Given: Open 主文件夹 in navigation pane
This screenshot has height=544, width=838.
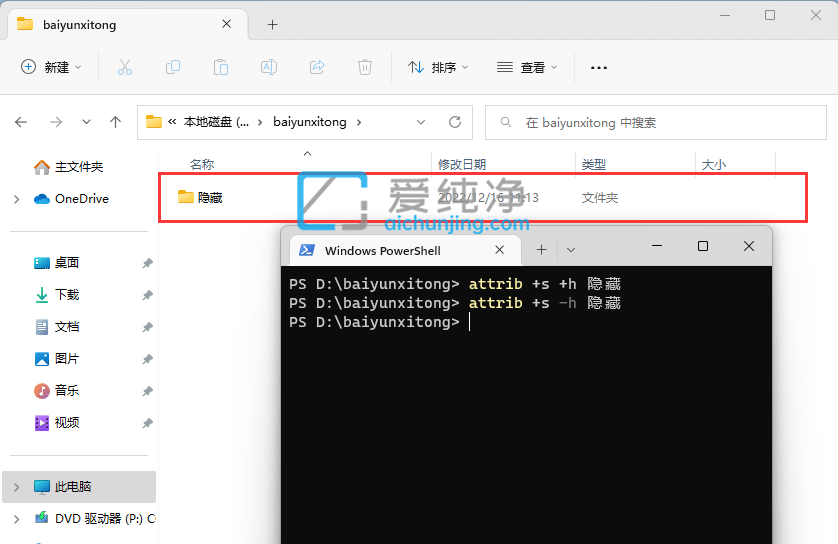Looking at the screenshot, I should [68, 167].
